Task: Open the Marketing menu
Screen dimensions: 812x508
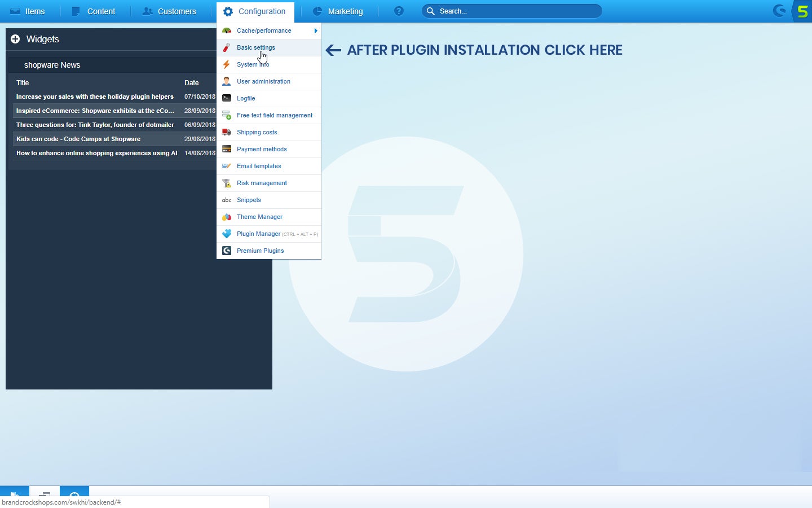Action: 338,11
